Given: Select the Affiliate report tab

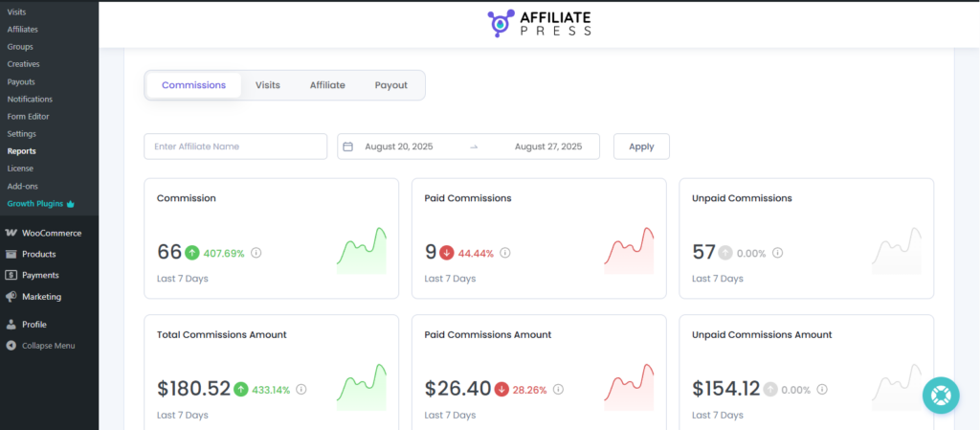Looking at the screenshot, I should 327,85.
